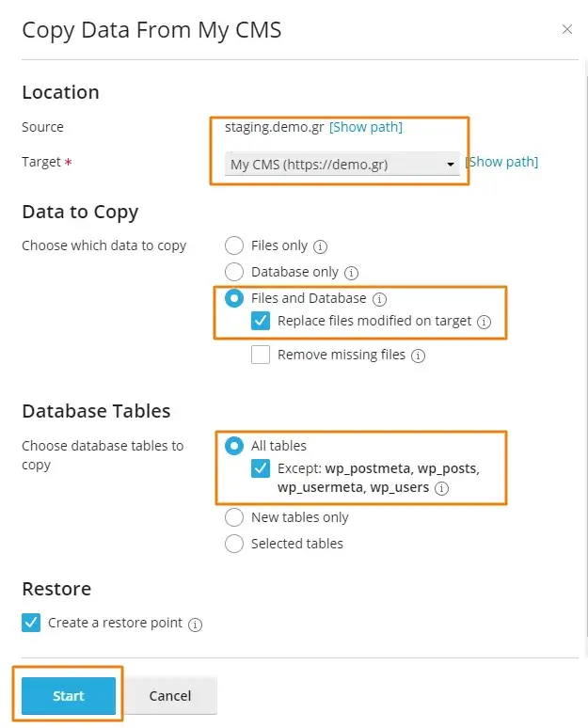Open the Target My CMS dropdown
Viewport: 588px width, 728px height.
coord(342,164)
